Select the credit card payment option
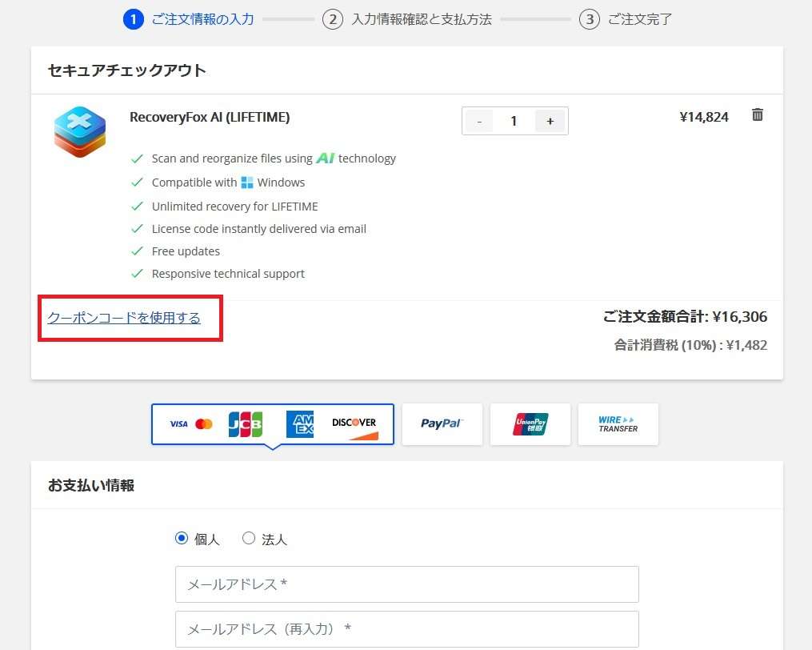This screenshot has width=812, height=650. 272,424
